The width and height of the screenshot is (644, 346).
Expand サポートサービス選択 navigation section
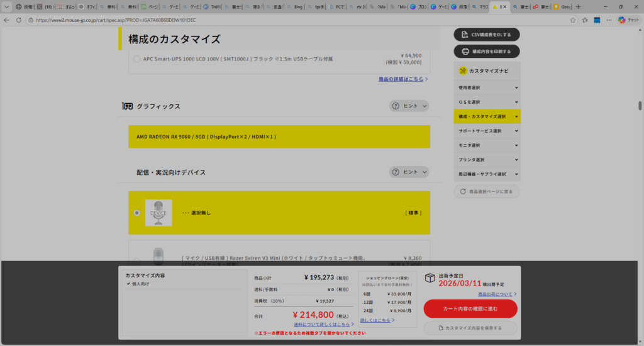click(487, 131)
